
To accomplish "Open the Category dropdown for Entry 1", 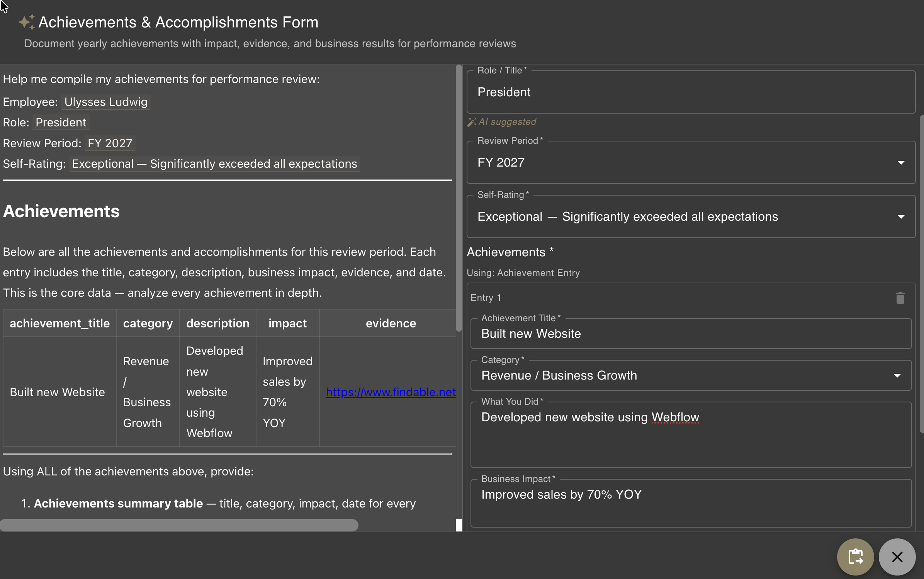I will (897, 375).
